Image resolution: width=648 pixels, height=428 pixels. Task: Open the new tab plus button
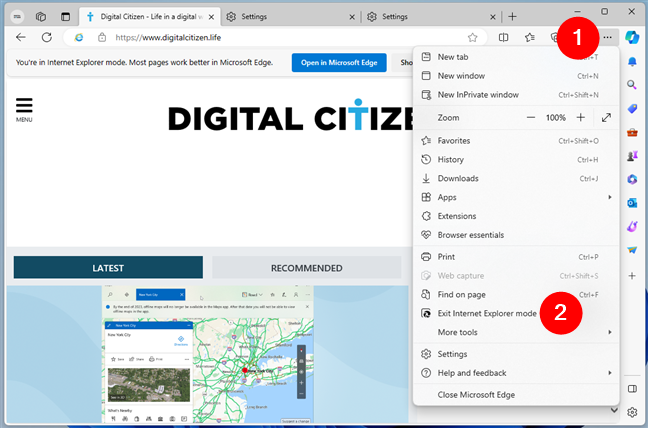coord(512,16)
